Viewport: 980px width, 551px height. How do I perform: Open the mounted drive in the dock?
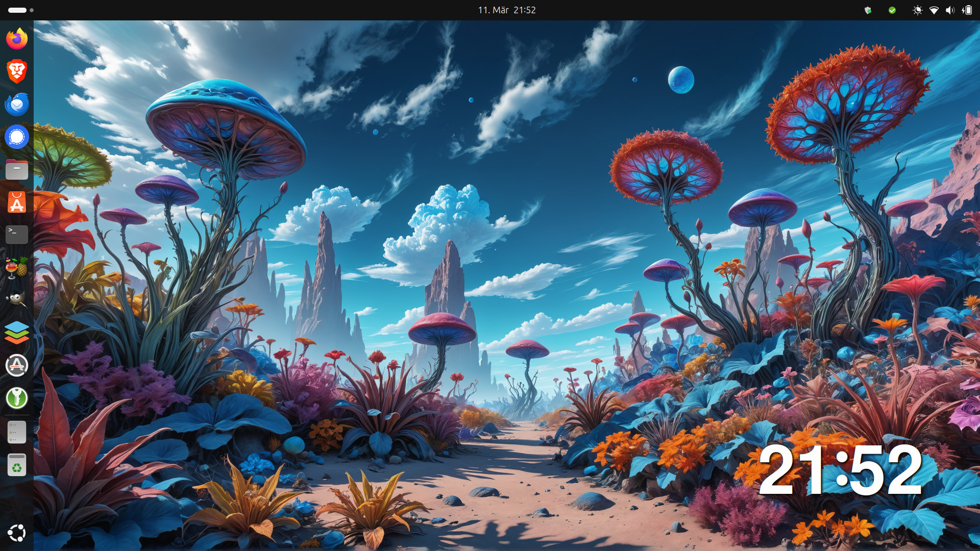(17, 432)
